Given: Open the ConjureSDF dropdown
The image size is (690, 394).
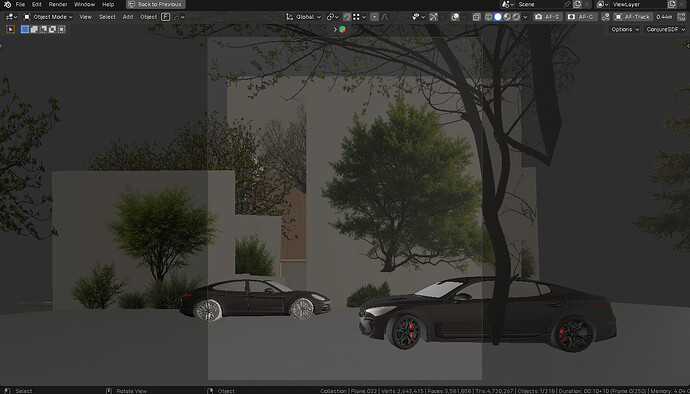Looking at the screenshot, I should [666, 29].
